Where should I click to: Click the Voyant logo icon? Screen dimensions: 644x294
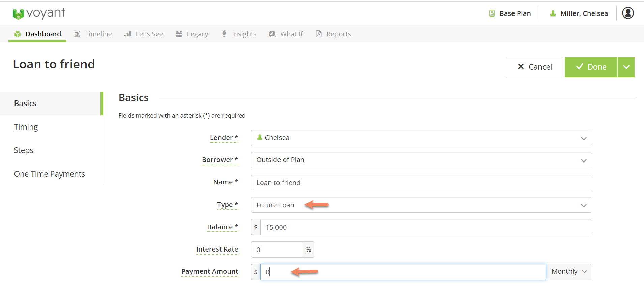(x=18, y=14)
